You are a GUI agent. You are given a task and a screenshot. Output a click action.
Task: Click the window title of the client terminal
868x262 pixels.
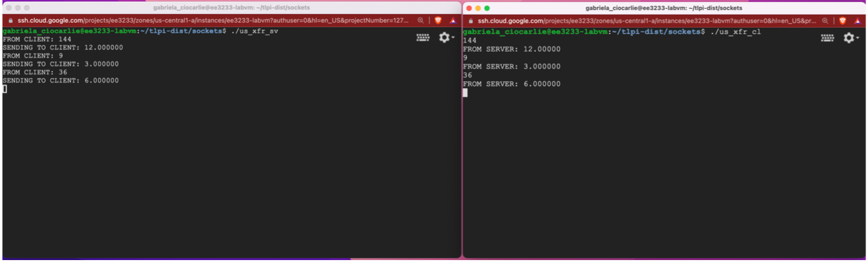(663, 8)
